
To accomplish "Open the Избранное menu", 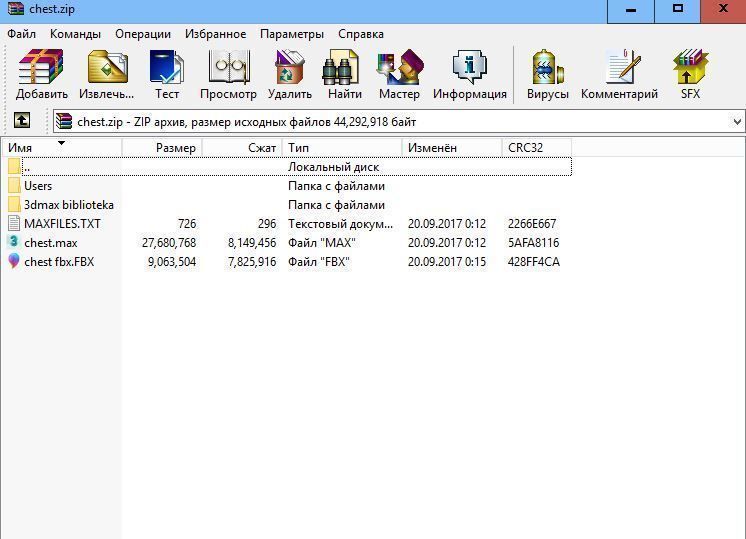I will point(216,34).
